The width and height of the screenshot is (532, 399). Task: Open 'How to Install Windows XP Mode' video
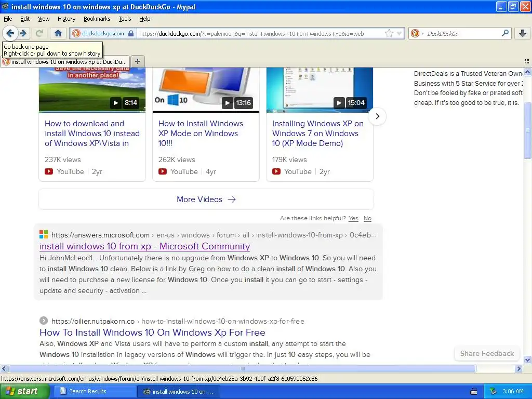201,134
